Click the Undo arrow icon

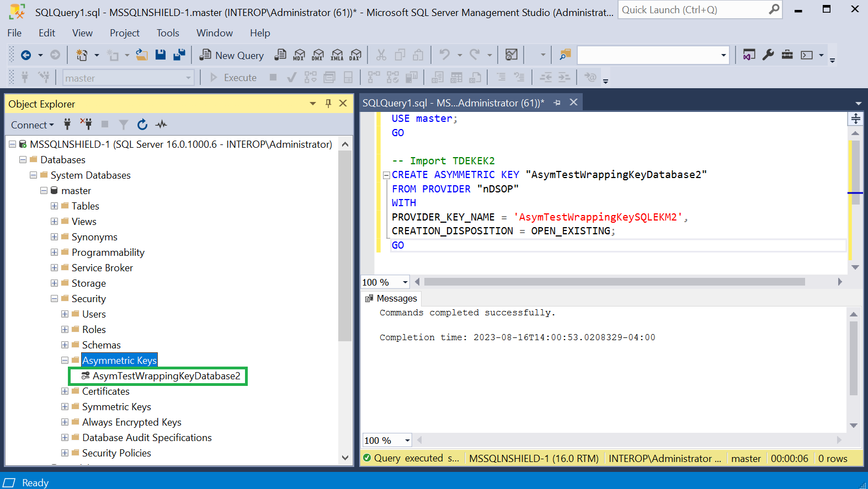pos(444,55)
